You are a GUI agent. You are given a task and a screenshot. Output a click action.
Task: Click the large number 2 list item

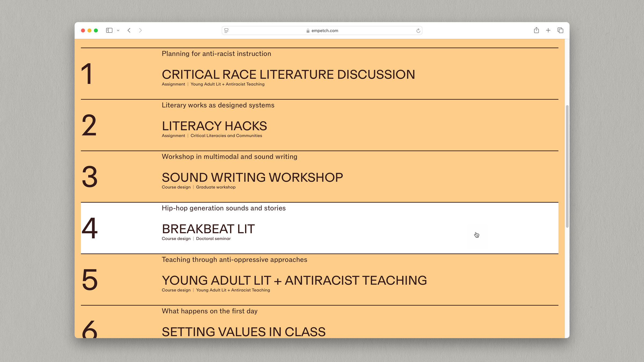89,125
